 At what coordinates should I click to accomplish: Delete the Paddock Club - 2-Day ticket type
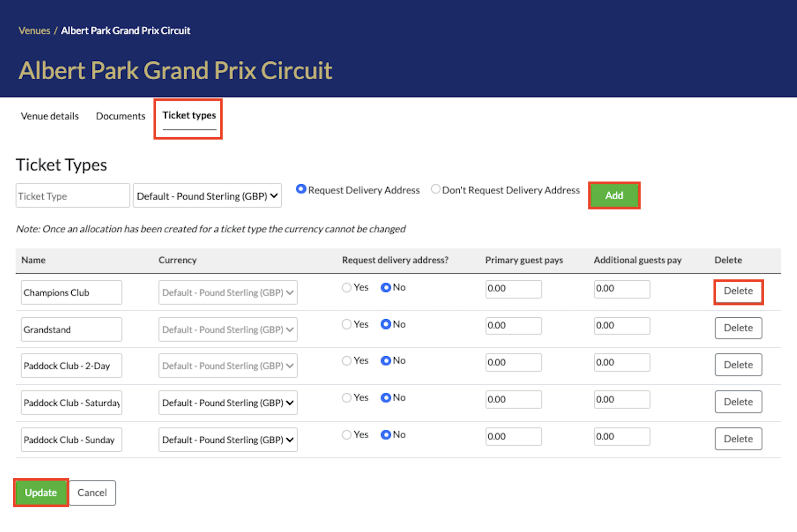739,365
